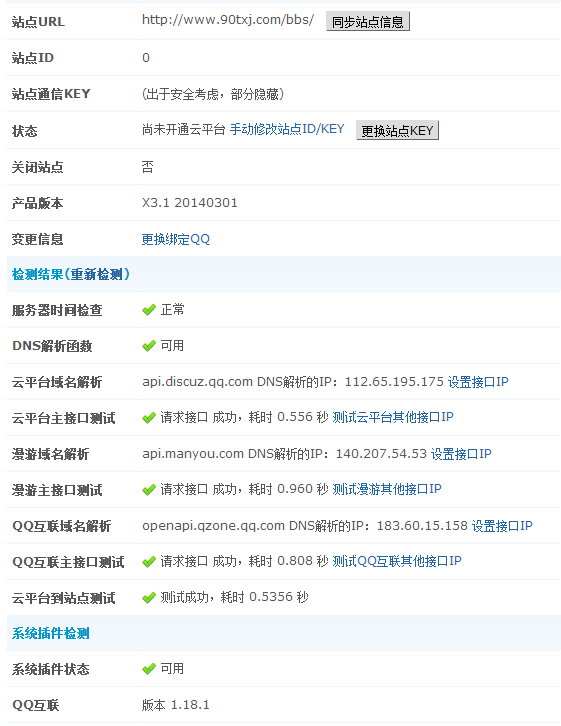Click the 同步站点信息 button

(x=368, y=22)
